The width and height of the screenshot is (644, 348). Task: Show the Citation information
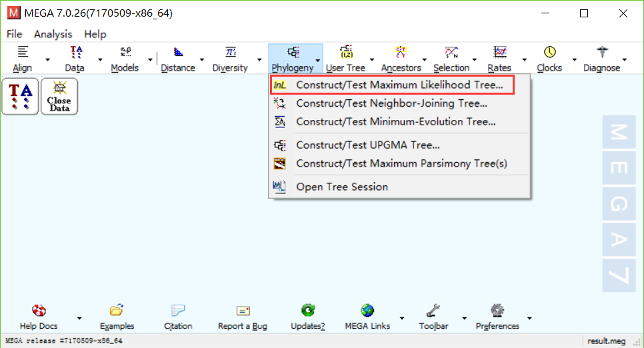pos(178,317)
